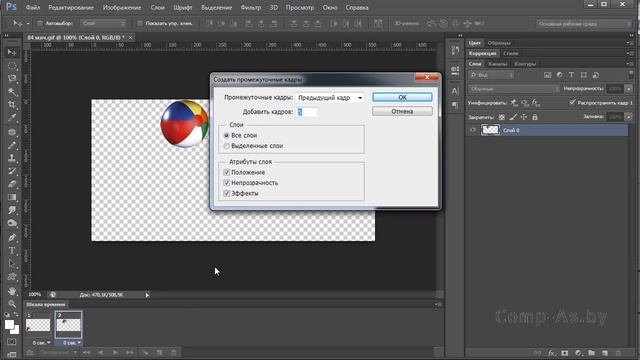Select the Zoom tool

(x=12, y=304)
